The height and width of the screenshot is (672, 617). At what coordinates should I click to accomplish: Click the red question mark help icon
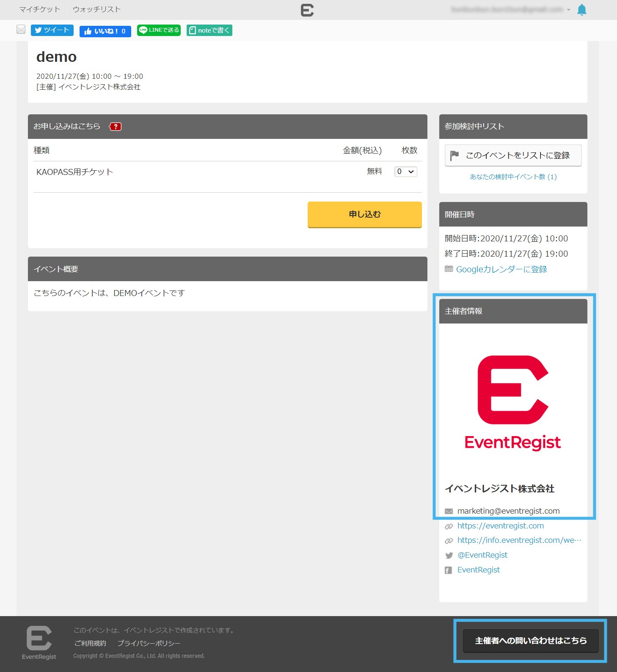pos(116,127)
